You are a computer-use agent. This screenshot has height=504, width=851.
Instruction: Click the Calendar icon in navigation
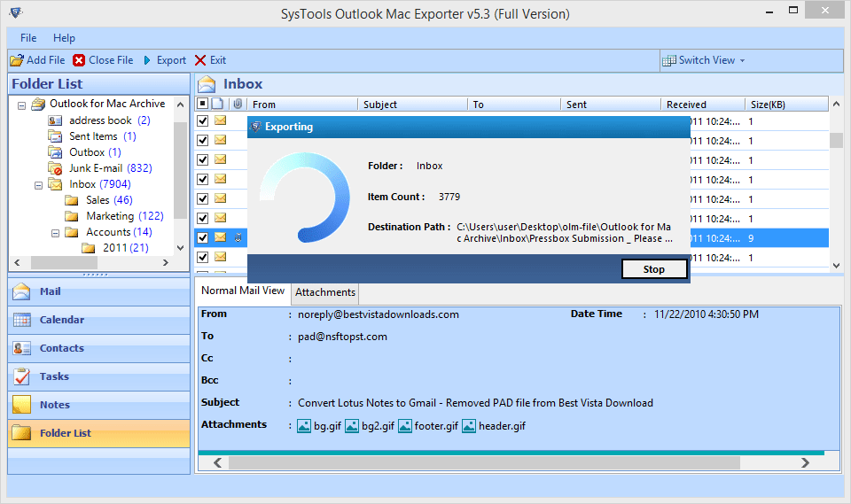click(x=21, y=320)
